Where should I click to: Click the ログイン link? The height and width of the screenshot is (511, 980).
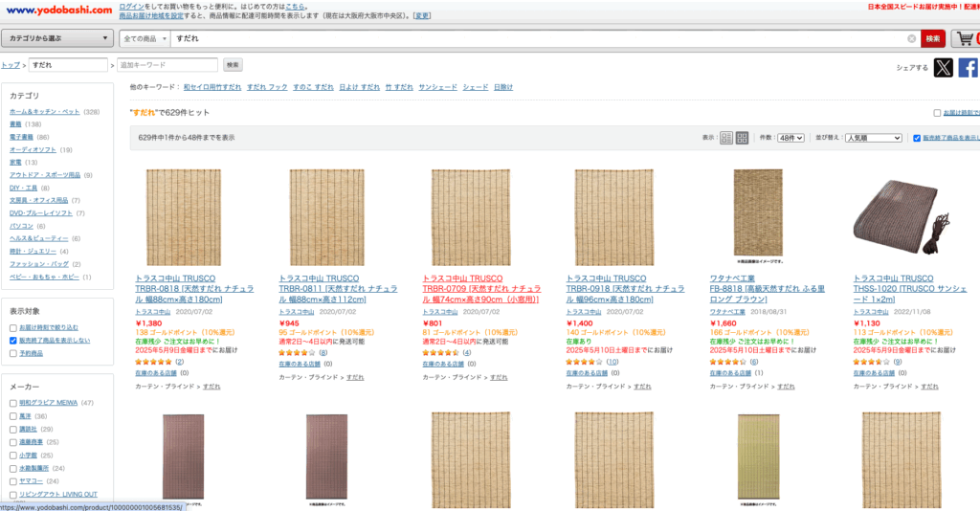(131, 7)
